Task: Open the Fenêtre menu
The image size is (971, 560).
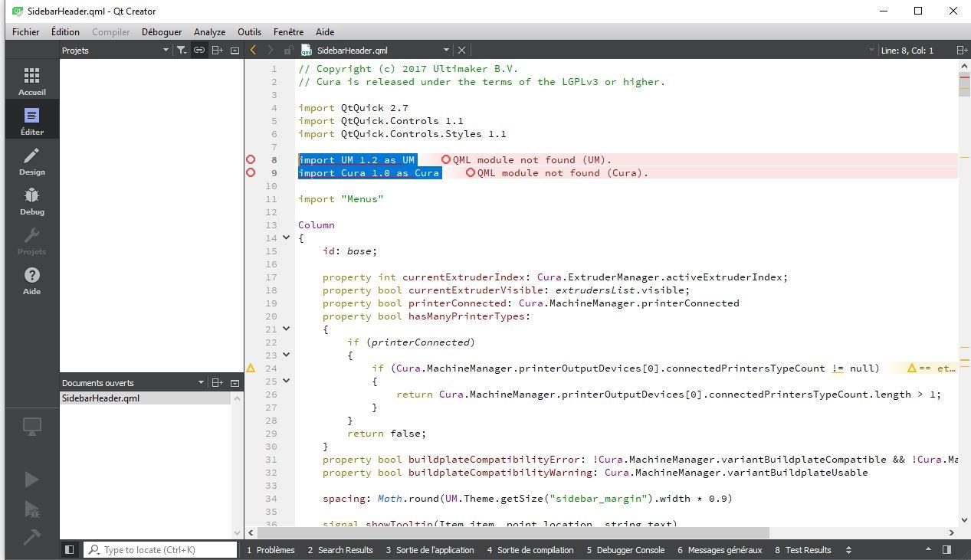Action: [x=288, y=32]
